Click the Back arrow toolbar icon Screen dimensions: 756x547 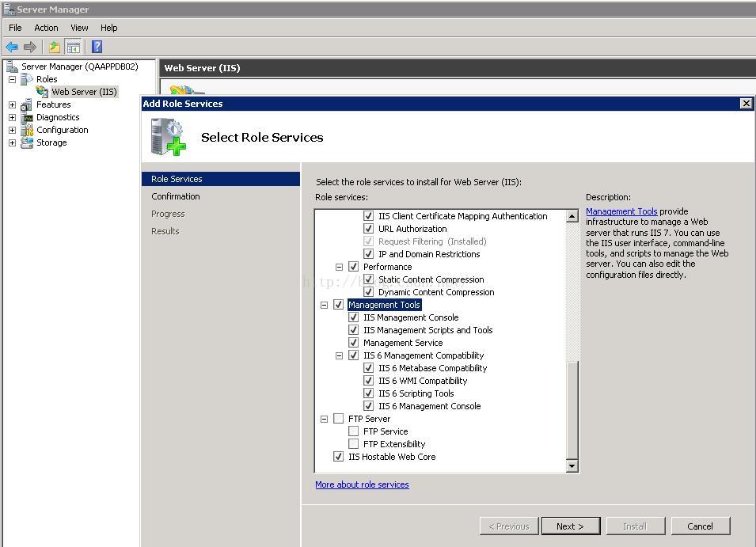tap(12, 47)
